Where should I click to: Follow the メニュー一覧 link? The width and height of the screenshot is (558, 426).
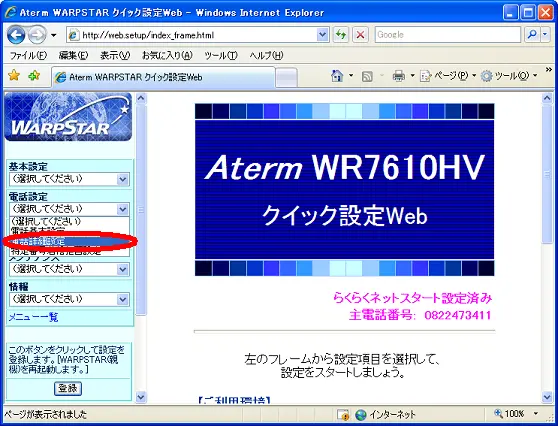[33, 317]
